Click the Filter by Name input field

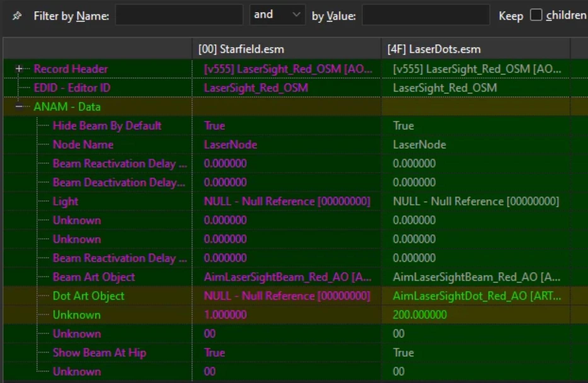click(x=179, y=15)
